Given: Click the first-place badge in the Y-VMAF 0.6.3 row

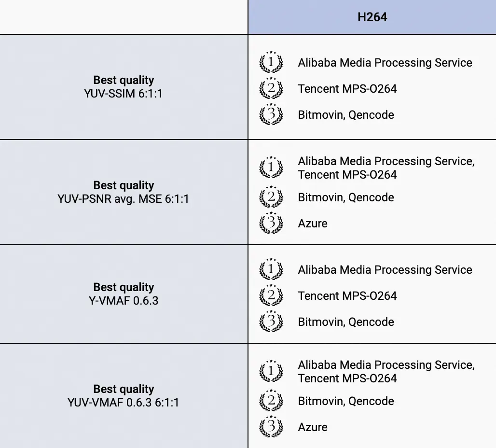Looking at the screenshot, I should pyautogui.click(x=271, y=269).
